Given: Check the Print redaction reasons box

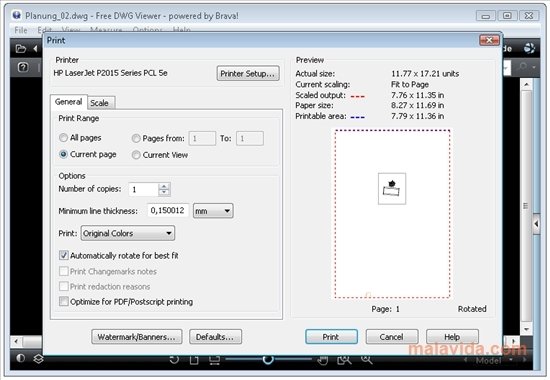Looking at the screenshot, I should (63, 286).
